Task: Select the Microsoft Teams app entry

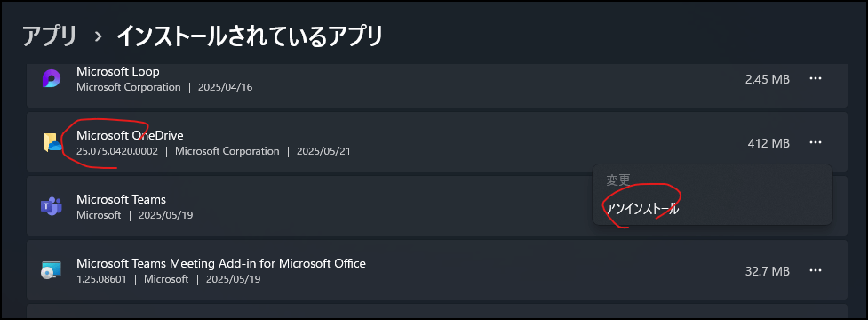Action: pos(121,199)
